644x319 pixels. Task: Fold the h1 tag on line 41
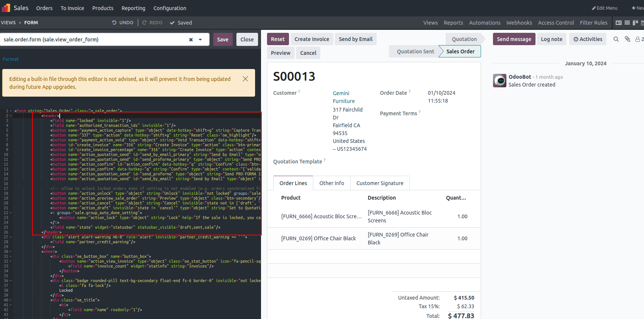click(x=11, y=305)
